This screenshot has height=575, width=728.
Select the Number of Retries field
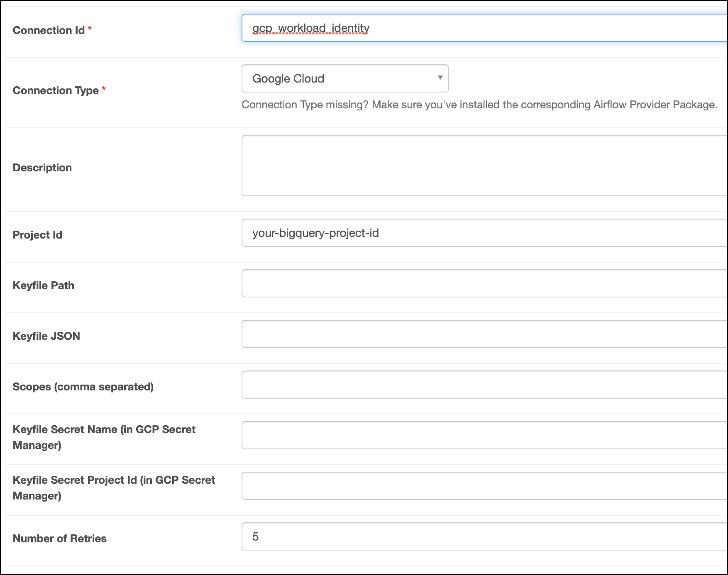pyautogui.click(x=457, y=536)
